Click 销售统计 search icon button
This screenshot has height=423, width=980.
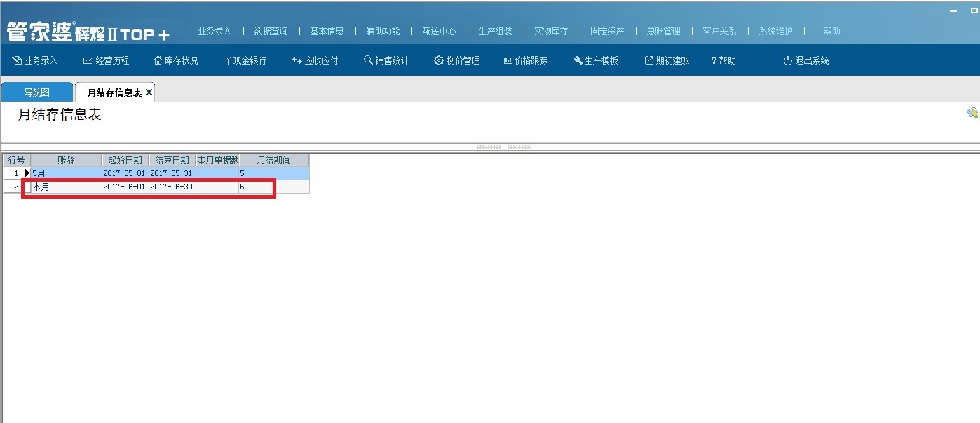click(x=386, y=61)
